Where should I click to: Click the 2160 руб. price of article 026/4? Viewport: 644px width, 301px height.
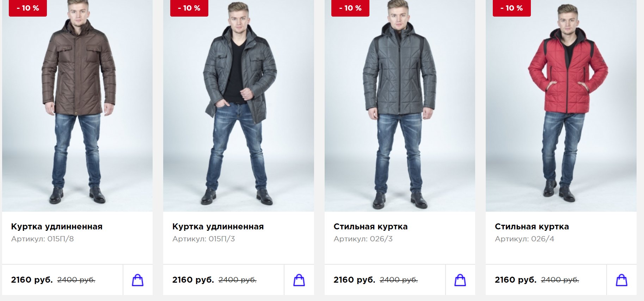[516, 280]
